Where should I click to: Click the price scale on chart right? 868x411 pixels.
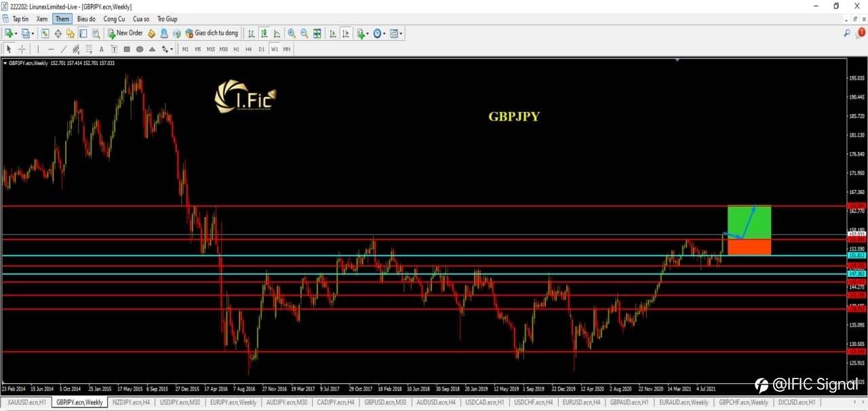(x=857, y=220)
